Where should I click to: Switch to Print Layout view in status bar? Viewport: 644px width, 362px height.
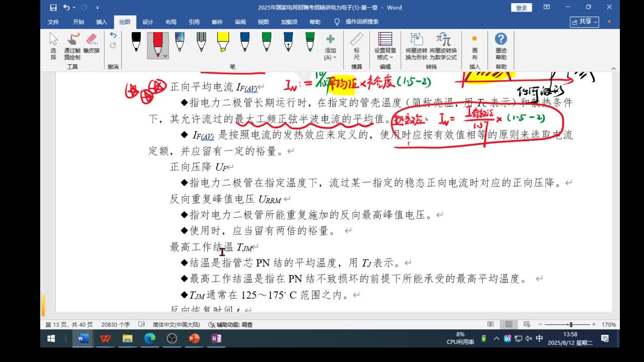point(509,324)
